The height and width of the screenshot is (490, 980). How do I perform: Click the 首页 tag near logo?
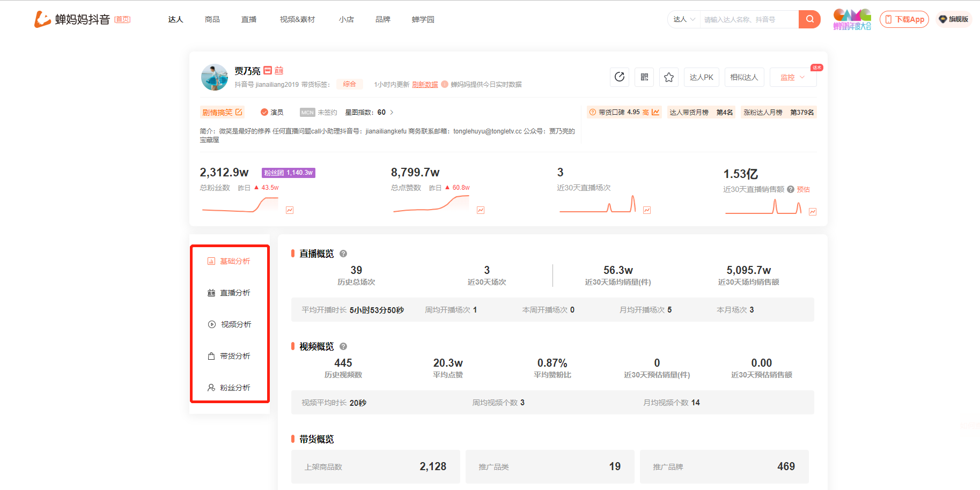(122, 19)
